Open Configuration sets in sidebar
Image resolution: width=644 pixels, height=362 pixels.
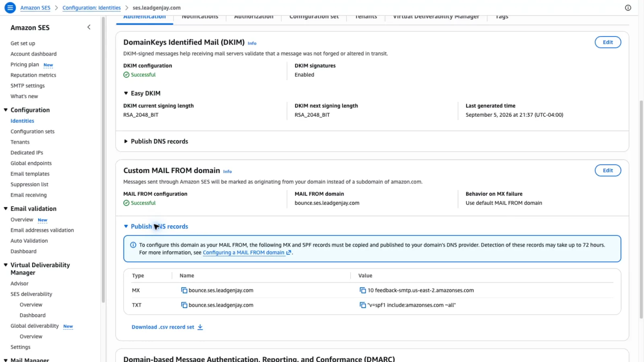(x=32, y=132)
